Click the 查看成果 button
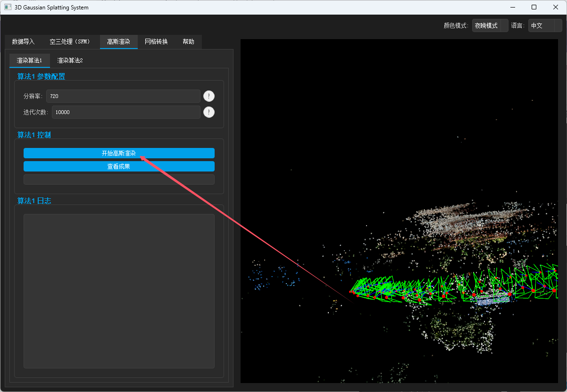The height and width of the screenshot is (392, 567). coord(119,166)
